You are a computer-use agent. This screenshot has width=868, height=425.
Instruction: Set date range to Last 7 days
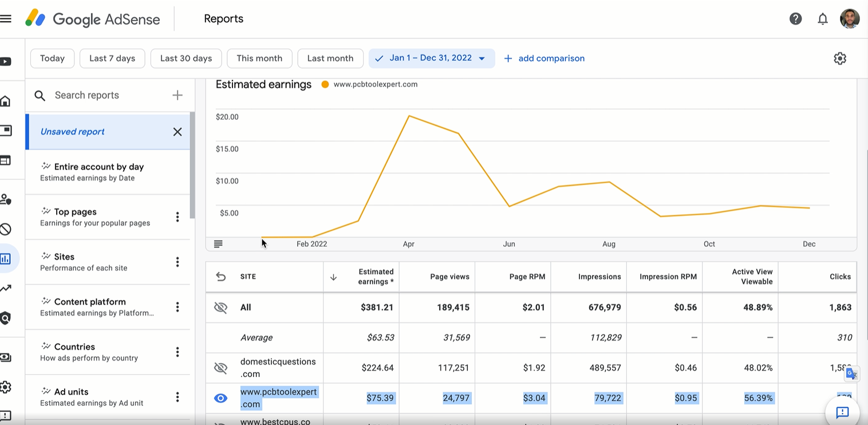[x=112, y=58]
